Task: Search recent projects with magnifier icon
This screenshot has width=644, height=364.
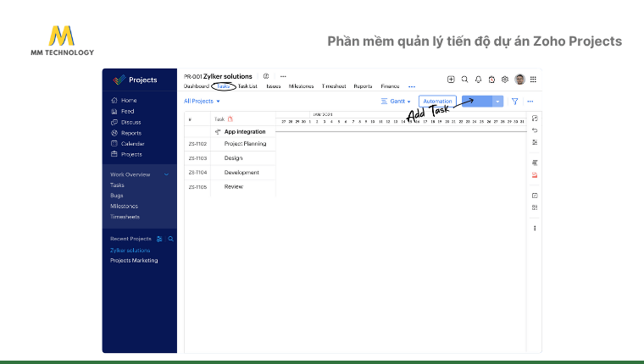Action: [x=171, y=239]
